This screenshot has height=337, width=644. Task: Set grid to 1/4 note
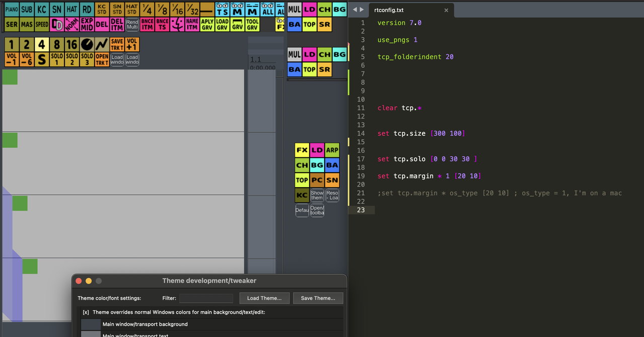(147, 9)
